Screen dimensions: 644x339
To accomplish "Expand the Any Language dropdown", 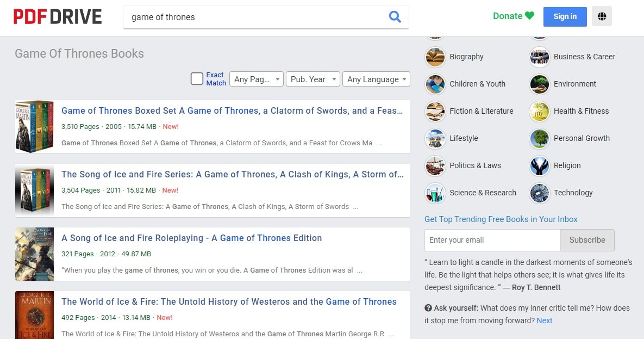I will 377,79.
